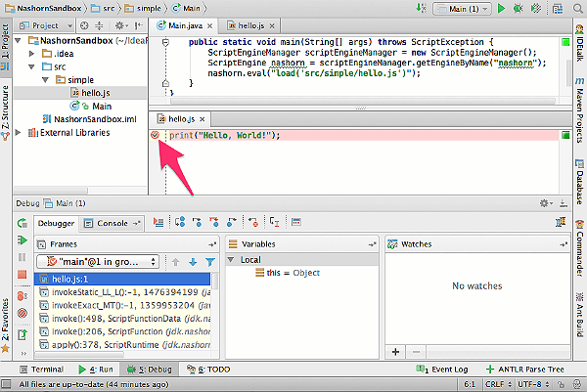Resume program with green arrow in debug panel
Screen dimensions: 587x392
[23, 240]
